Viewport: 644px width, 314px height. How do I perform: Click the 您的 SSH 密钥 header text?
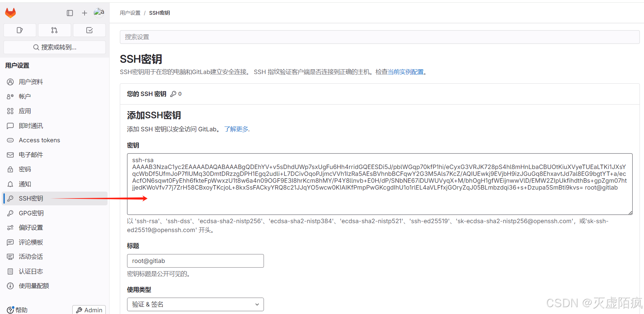click(147, 94)
